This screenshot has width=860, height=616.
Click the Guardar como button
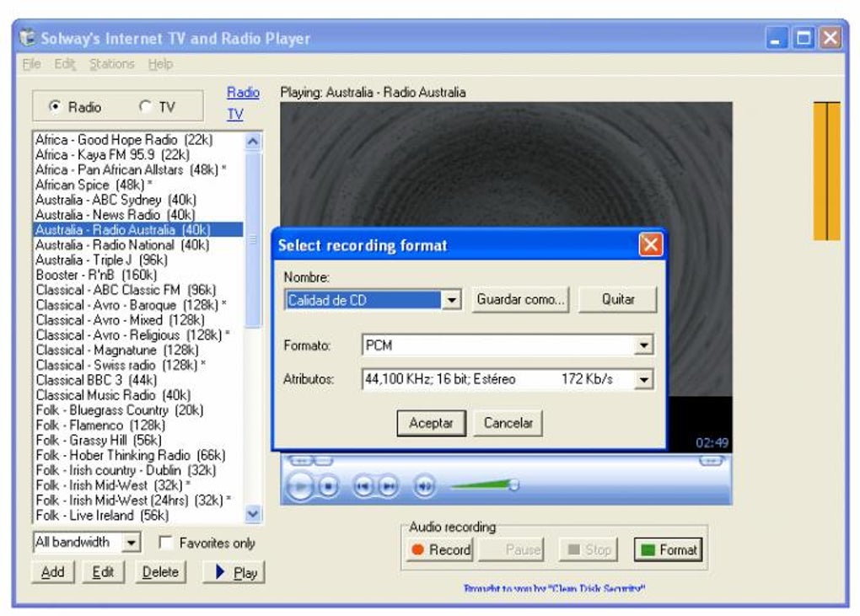click(x=520, y=300)
